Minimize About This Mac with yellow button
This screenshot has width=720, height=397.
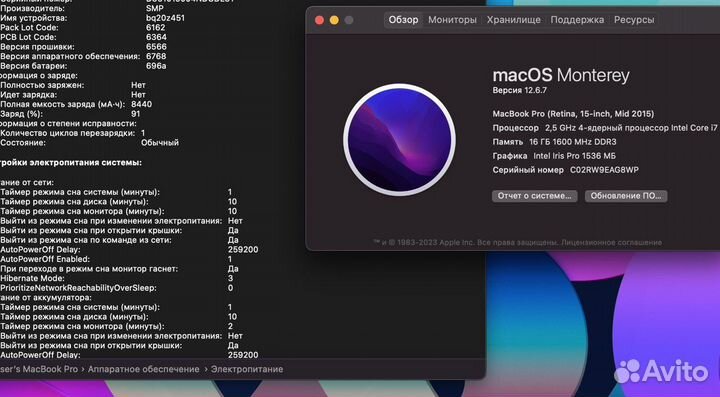(x=334, y=20)
